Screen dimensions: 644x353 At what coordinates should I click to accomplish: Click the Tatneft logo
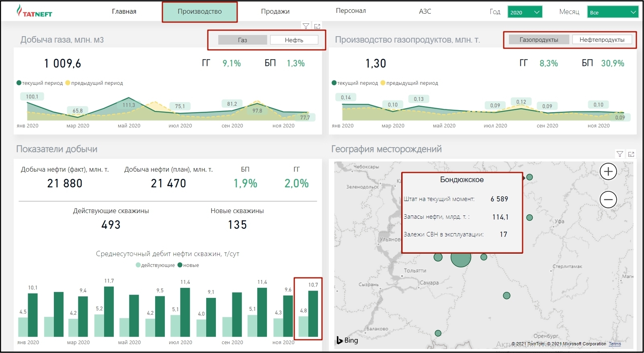(x=34, y=11)
